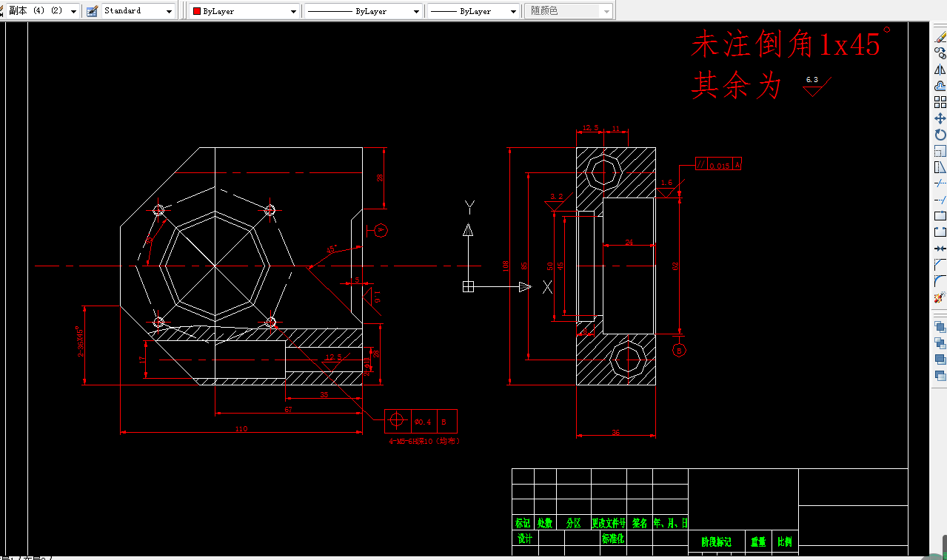Expand the lineweight ByLayer dropdown
947x560 pixels.
(513, 10)
